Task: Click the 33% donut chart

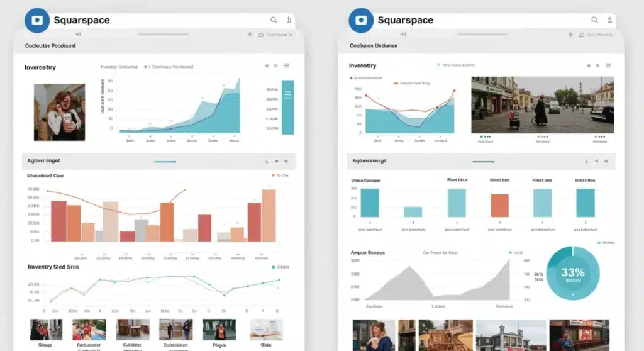Action: click(x=573, y=273)
